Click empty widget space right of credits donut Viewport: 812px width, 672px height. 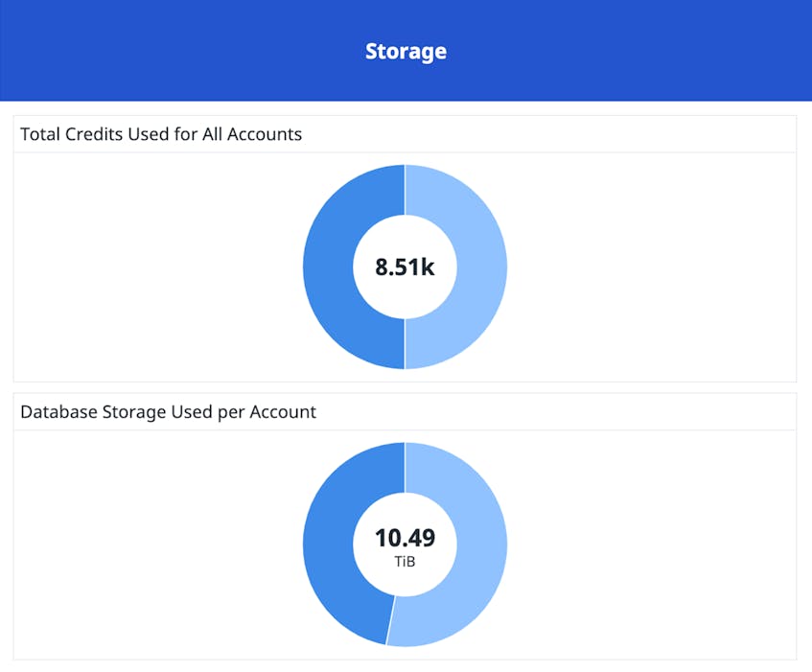[x=652, y=266]
